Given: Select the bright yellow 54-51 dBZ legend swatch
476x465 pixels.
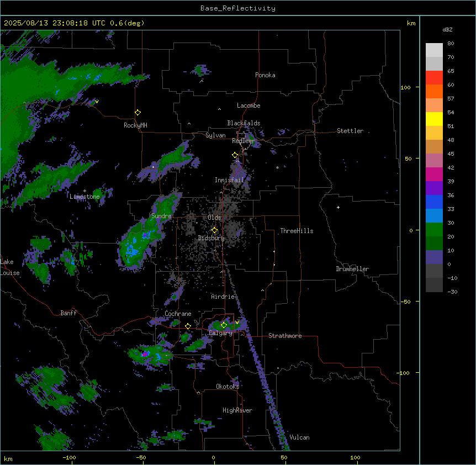Looking at the screenshot, I should (434, 119).
